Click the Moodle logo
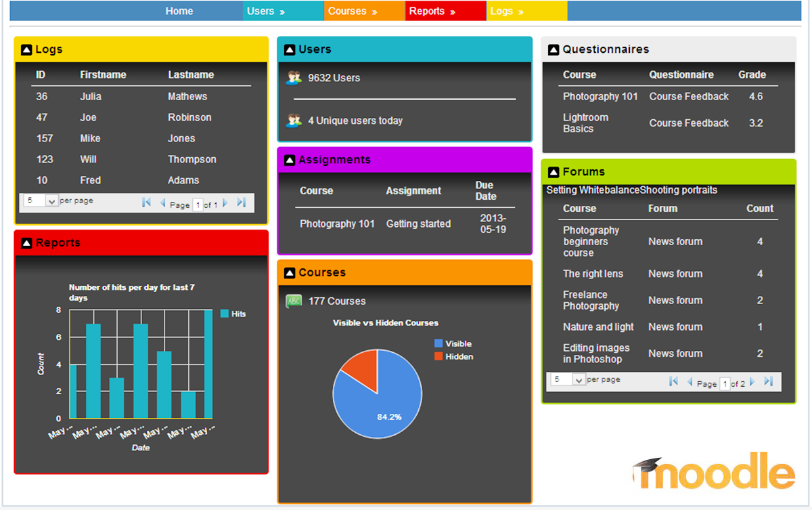 pos(714,470)
